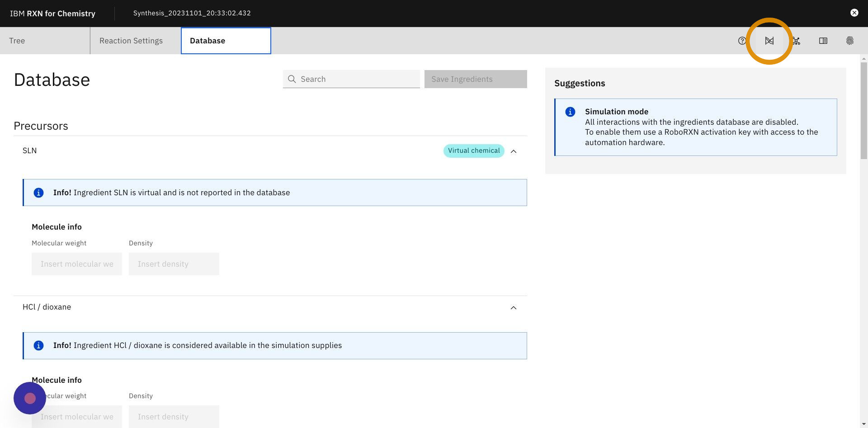Viewport: 868px width, 428px height.
Task: Focus the Search ingredients field
Action: click(351, 79)
